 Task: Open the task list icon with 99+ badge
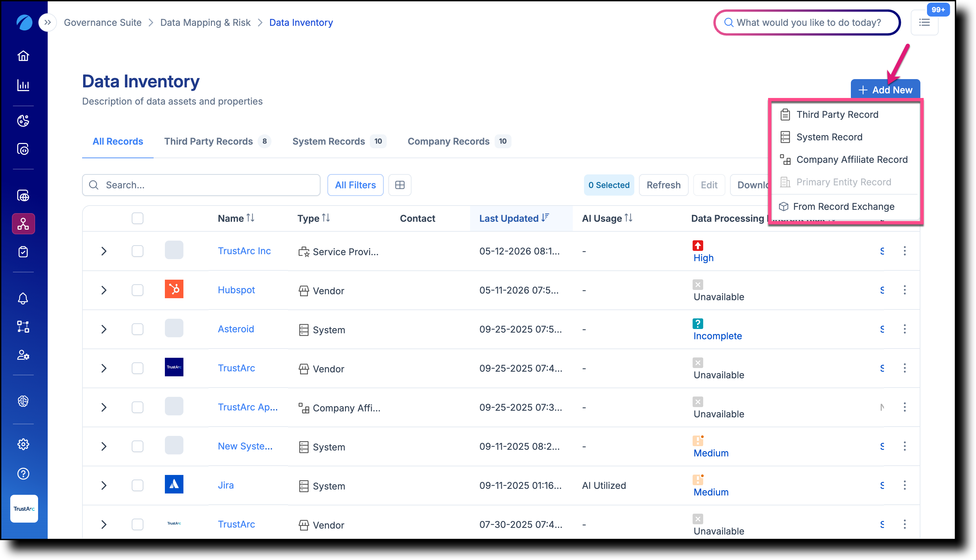pos(925,23)
